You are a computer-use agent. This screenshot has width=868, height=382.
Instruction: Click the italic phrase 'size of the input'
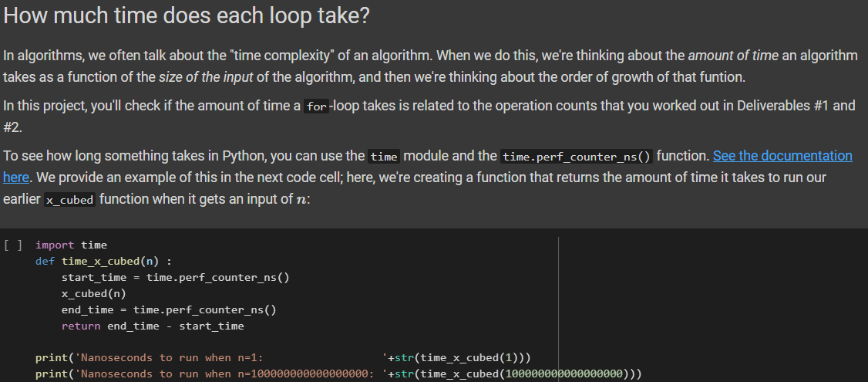206,78
